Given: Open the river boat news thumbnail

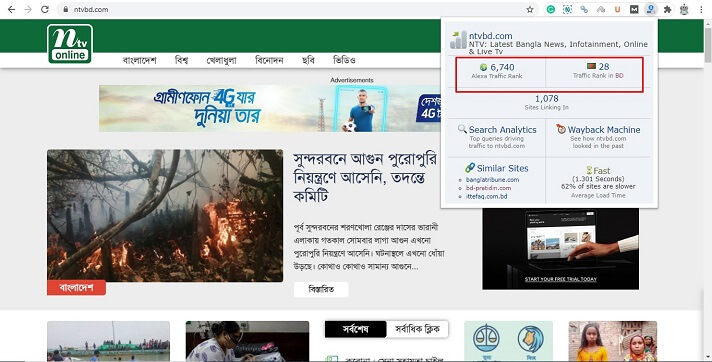Looking at the screenshot, I should [x=109, y=341].
